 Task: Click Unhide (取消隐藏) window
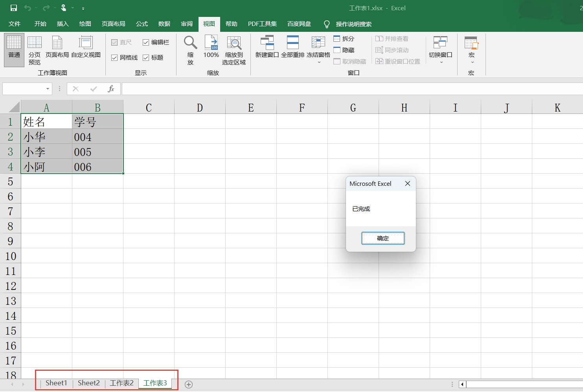[350, 61]
